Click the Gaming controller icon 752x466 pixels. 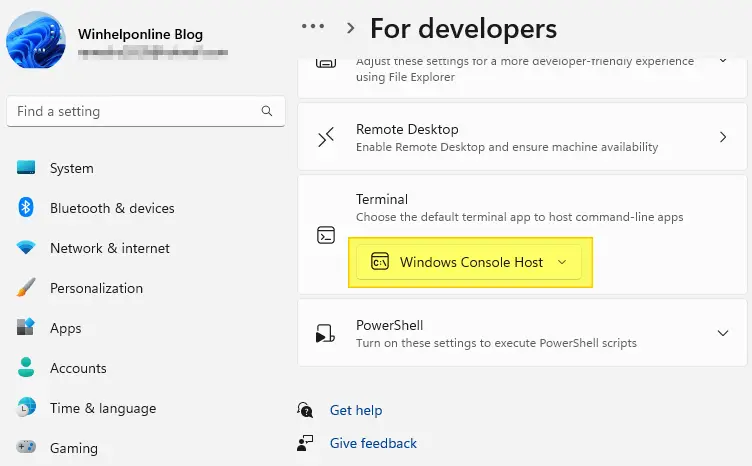[x=26, y=447]
